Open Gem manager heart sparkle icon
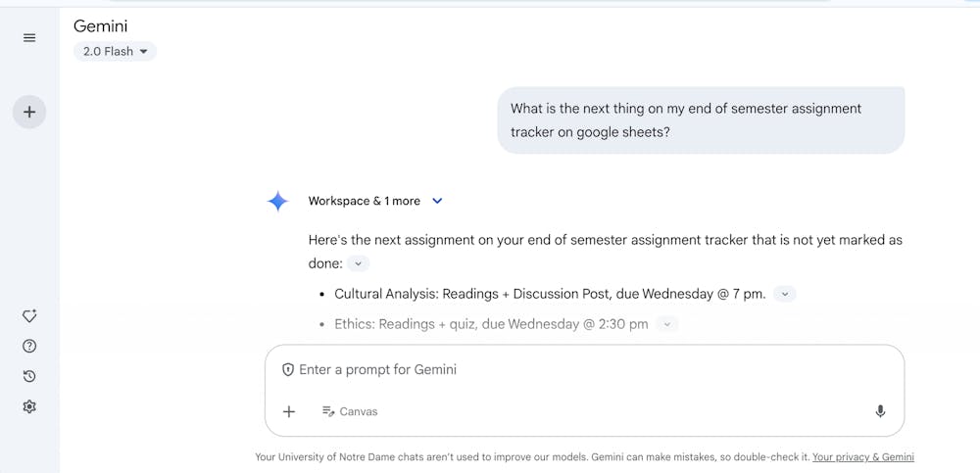This screenshot has width=980, height=473. [x=29, y=316]
